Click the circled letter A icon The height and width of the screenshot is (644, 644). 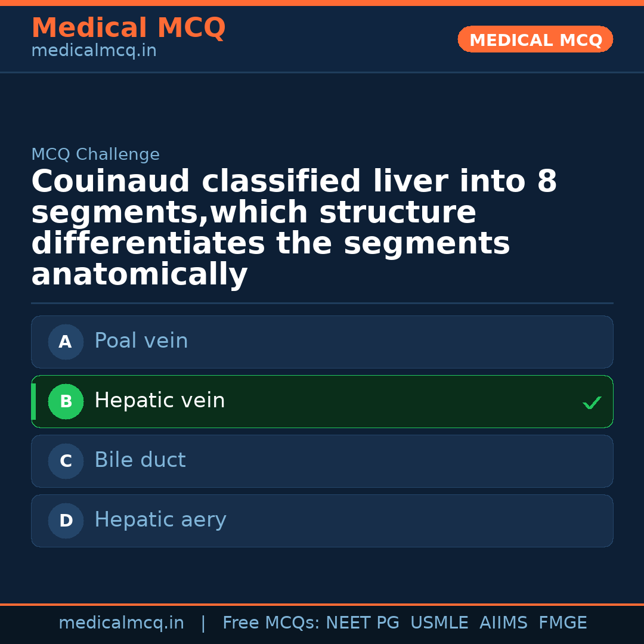[x=66, y=342]
